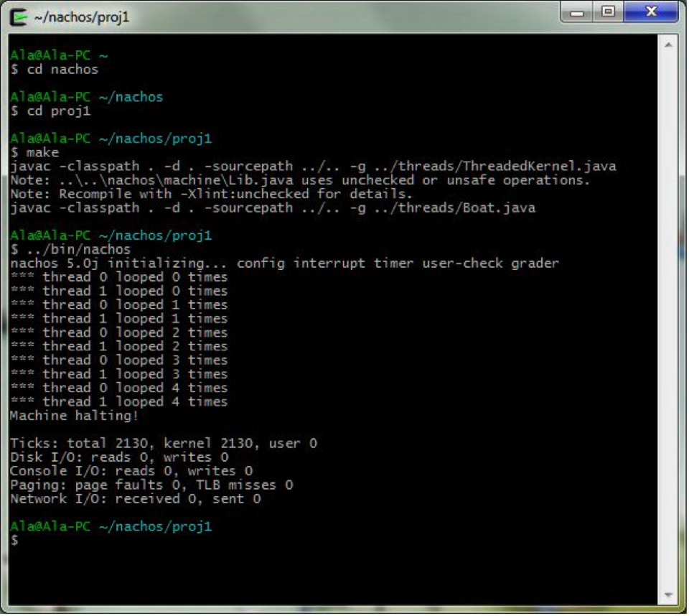
Task: Close the ~/nachos/proj1 terminal window
Action: pos(650,13)
